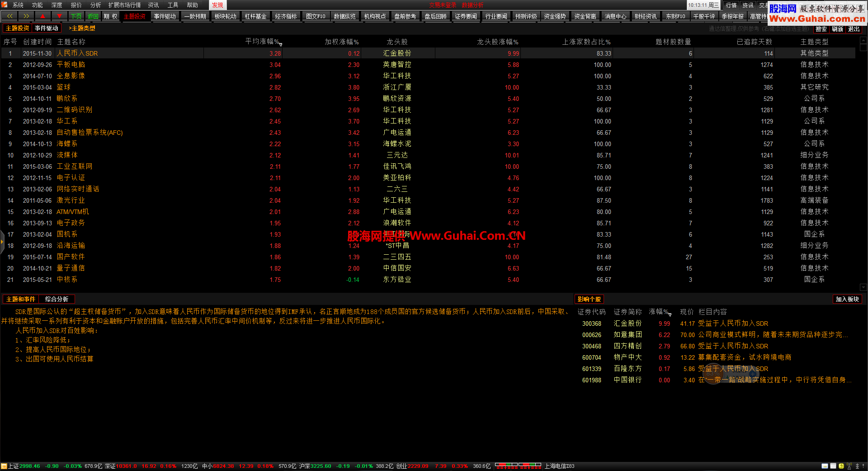This screenshot has height=471, width=868.
Task: Click the 搜索 button
Action: coord(821,29)
